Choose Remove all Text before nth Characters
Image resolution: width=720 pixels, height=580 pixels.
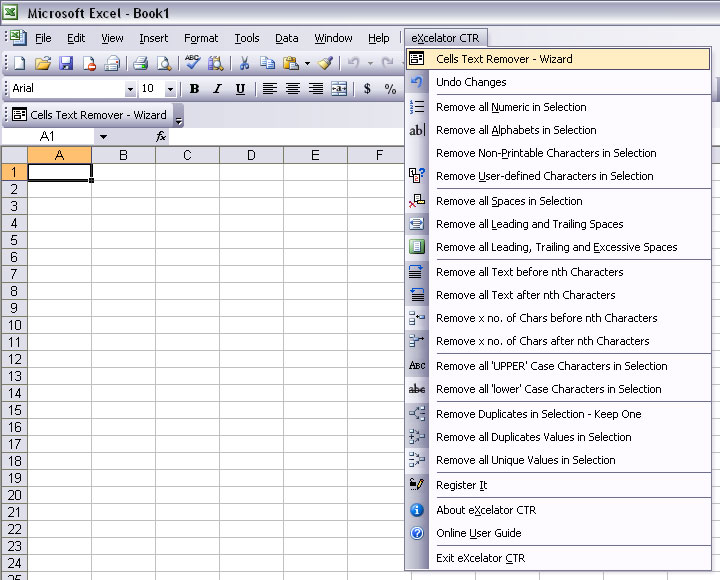(558, 272)
